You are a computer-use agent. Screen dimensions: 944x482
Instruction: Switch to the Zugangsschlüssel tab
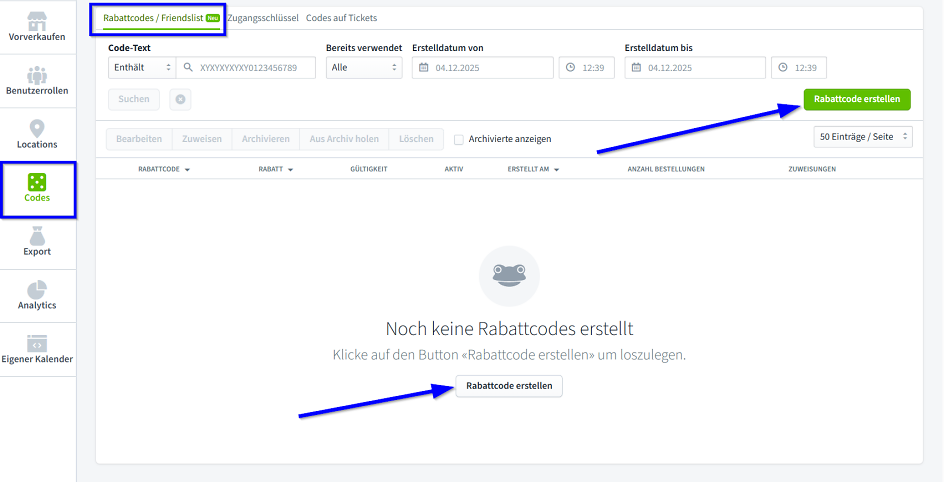(262, 18)
